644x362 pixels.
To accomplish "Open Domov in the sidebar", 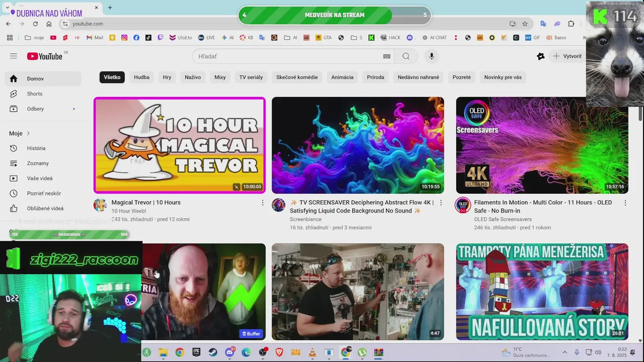I will [43, 79].
